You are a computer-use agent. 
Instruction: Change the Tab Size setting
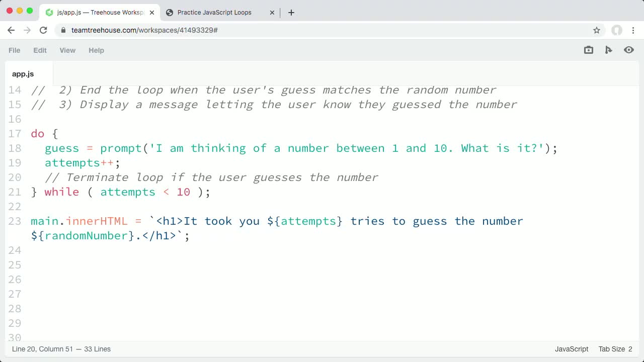615,349
